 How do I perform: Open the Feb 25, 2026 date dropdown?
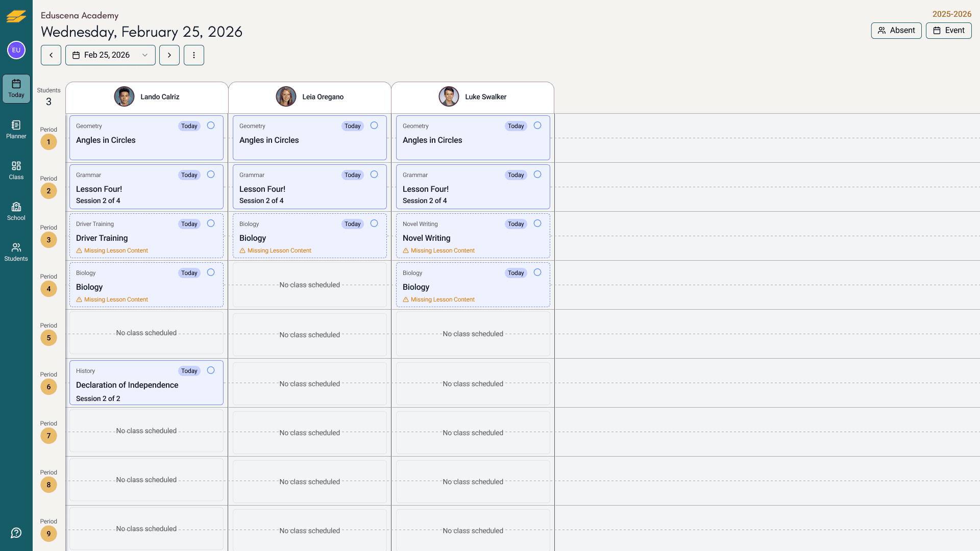coord(110,55)
